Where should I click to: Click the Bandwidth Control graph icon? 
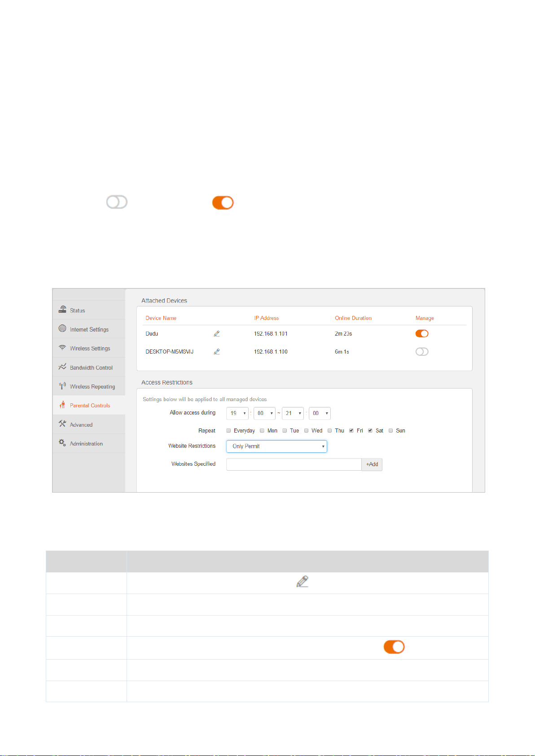[62, 367]
